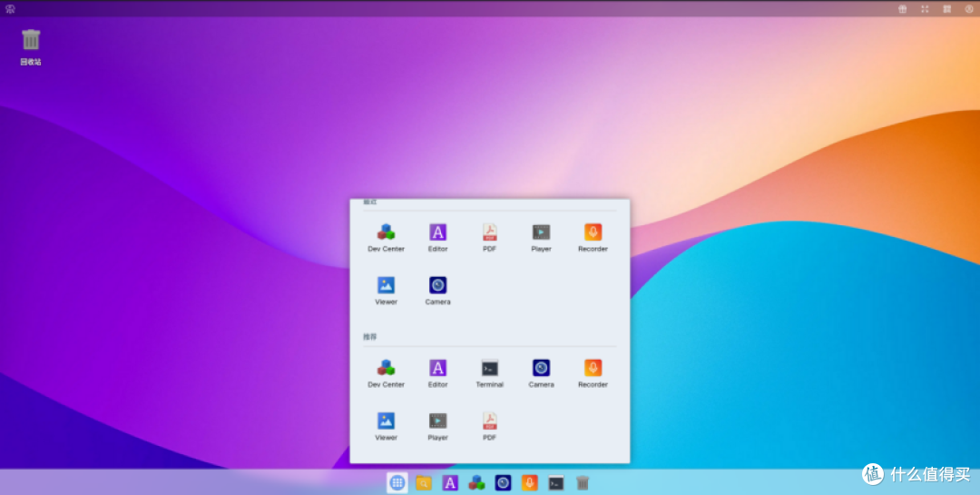This screenshot has height=495, width=980.
Task: Open Recorder in the recent apps section
Action: point(593,238)
